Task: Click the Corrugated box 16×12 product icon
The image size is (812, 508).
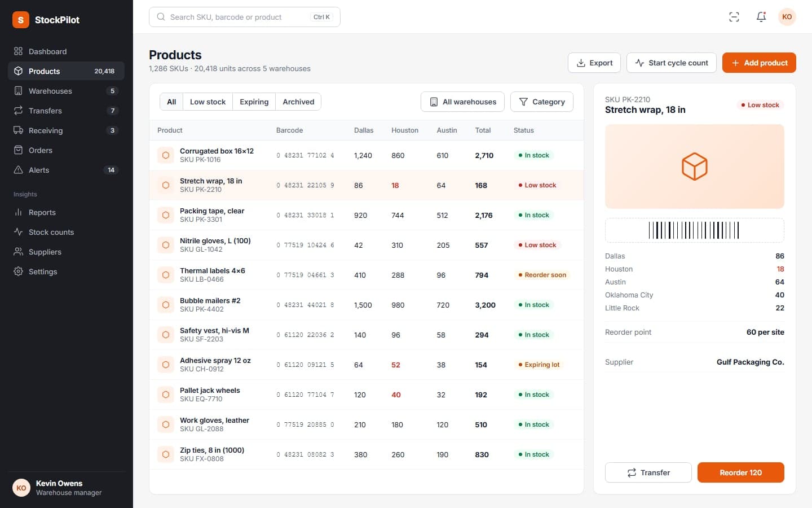Action: (x=166, y=155)
